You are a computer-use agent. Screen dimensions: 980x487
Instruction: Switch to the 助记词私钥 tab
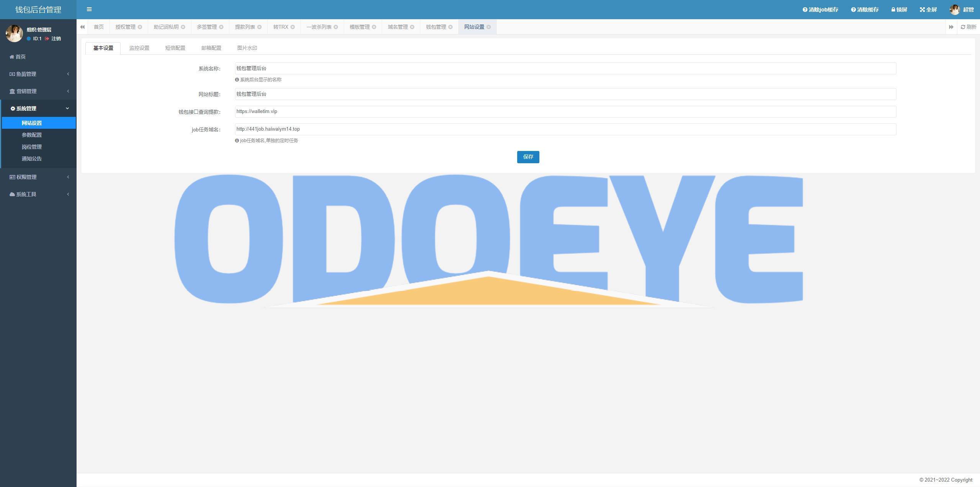coord(166,27)
